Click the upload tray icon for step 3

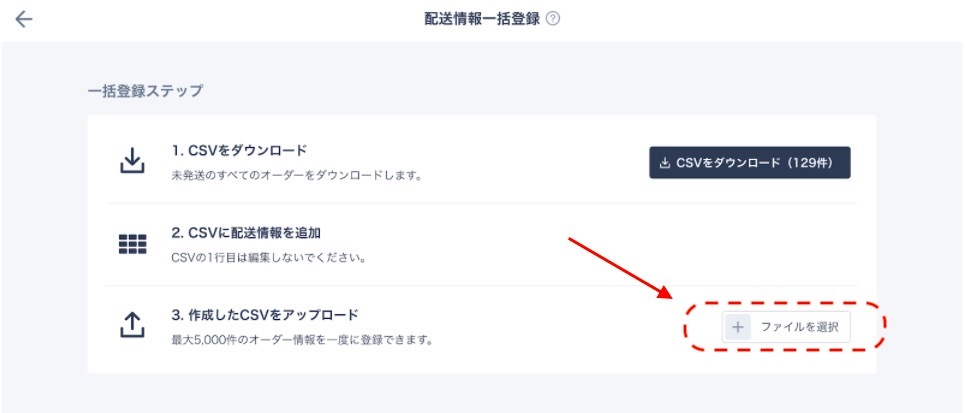[132, 325]
